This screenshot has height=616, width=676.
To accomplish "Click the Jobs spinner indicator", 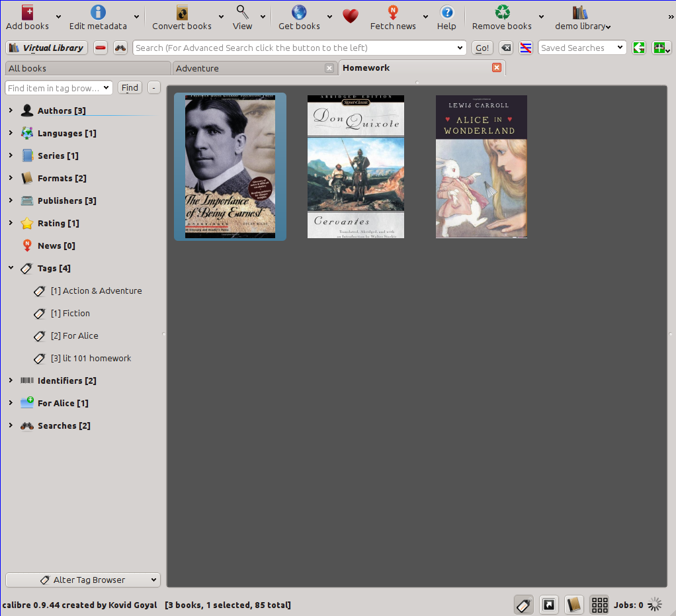I will click(655, 605).
